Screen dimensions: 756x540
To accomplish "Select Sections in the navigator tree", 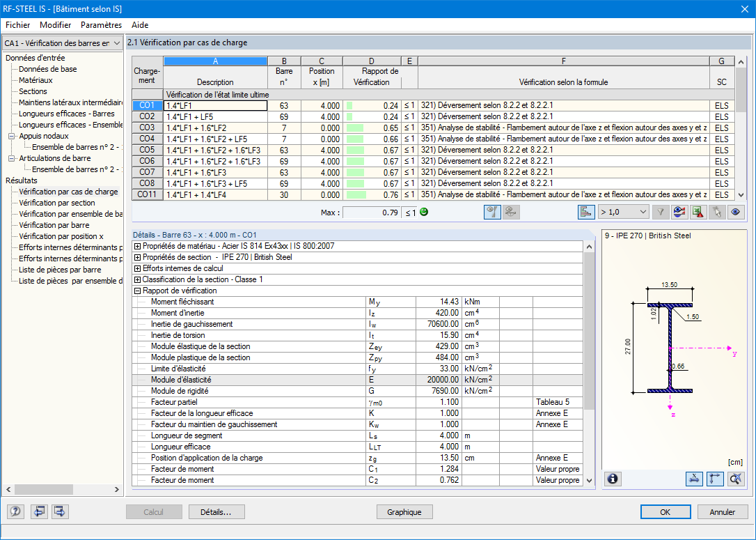I will 33,91.
